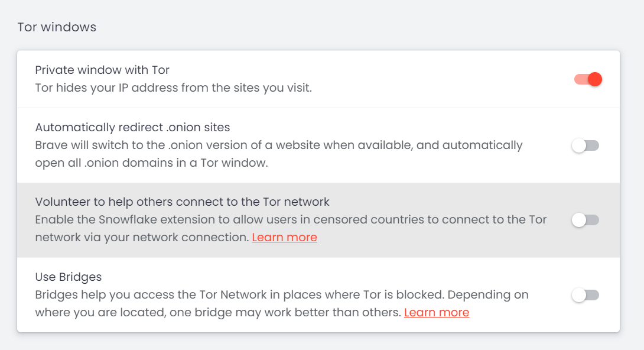Click the "Enable the Snowflake extension" description line

click(291, 220)
